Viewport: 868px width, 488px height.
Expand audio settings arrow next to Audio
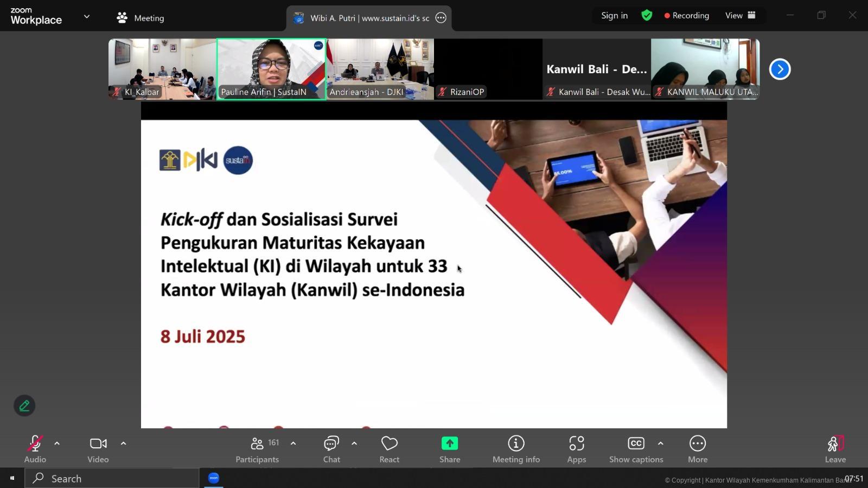57,443
